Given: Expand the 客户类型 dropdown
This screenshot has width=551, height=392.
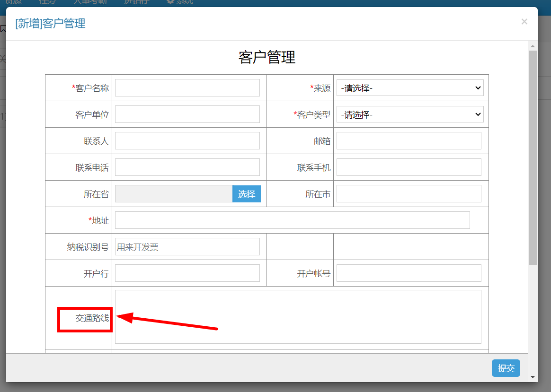Looking at the screenshot, I should click(410, 114).
